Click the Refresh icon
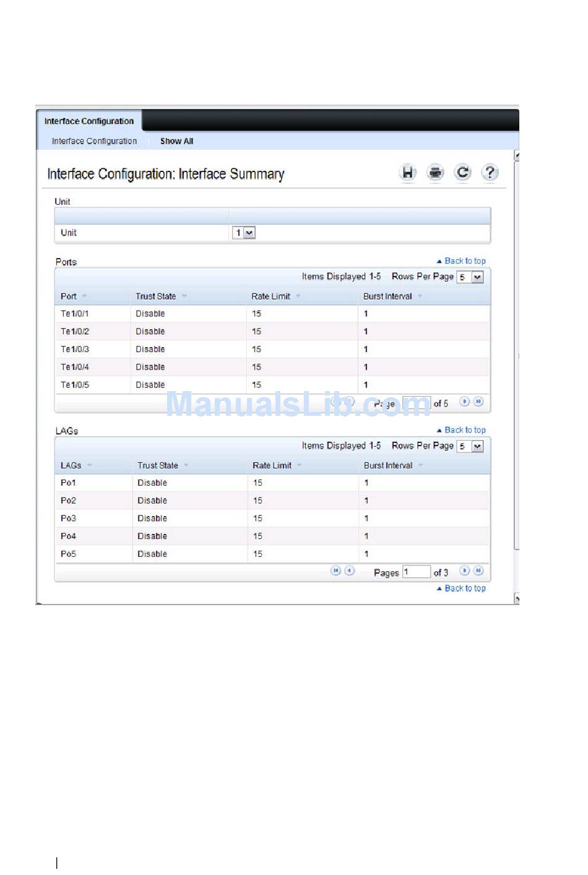 (462, 173)
